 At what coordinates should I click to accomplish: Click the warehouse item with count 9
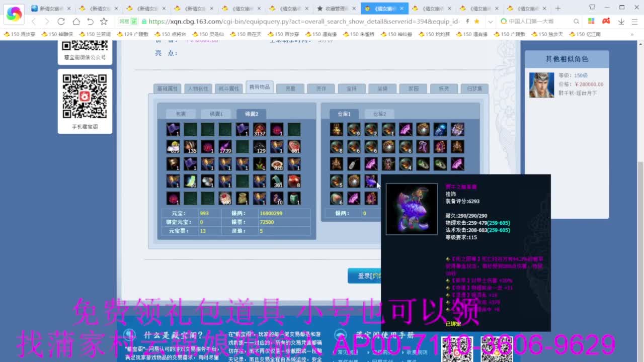[354, 130]
